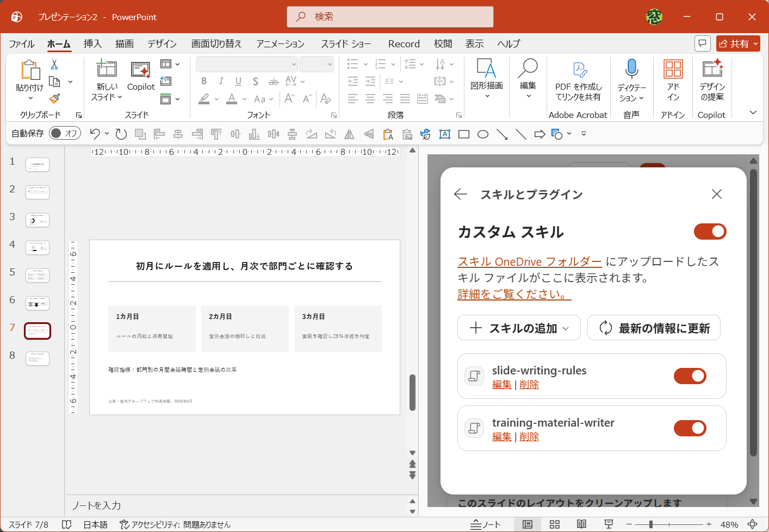Screen dimensions: 769x532
Task: Switch to Design tab
Action: (162, 43)
